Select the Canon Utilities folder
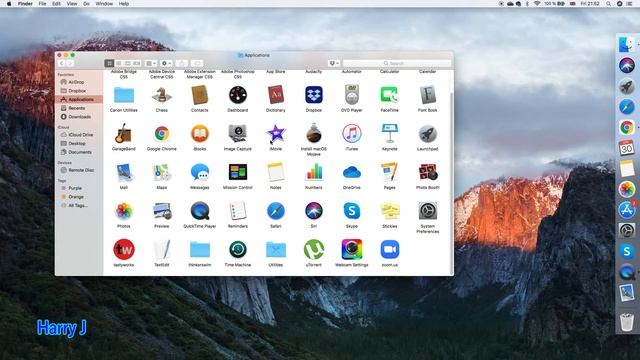 tap(124, 95)
